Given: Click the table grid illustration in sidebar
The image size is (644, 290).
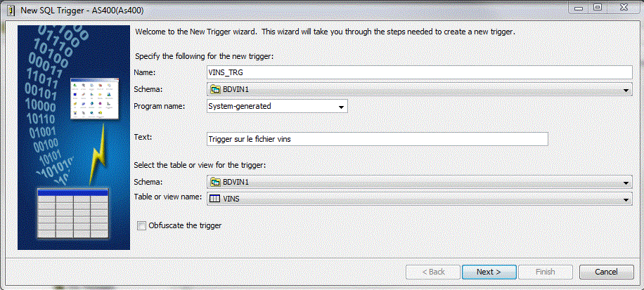Looking at the screenshot, I should coord(72,213).
